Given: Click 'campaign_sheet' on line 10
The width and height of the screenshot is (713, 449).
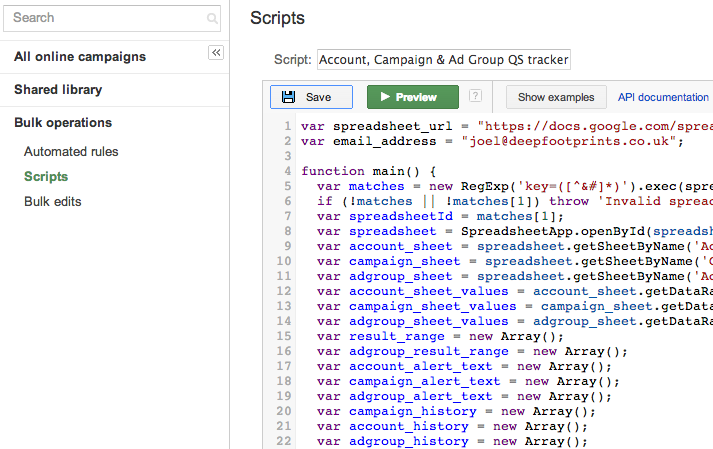Looking at the screenshot, I should coord(405,261).
